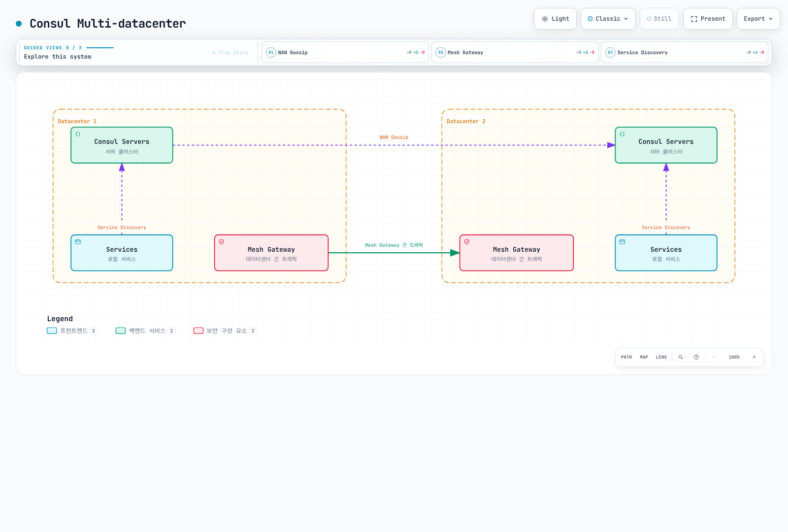Screen dimensions: 788x532
Task: Click the Legend heading
Action: click(60, 319)
